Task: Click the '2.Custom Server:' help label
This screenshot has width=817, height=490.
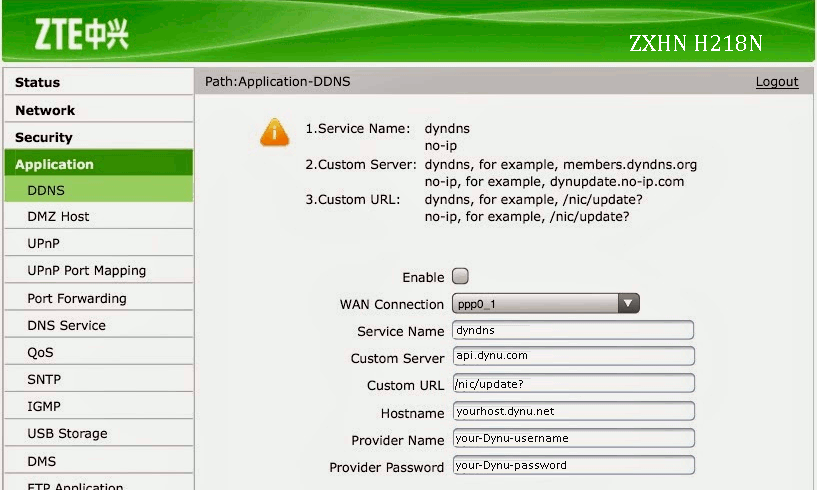Action: 361,165
